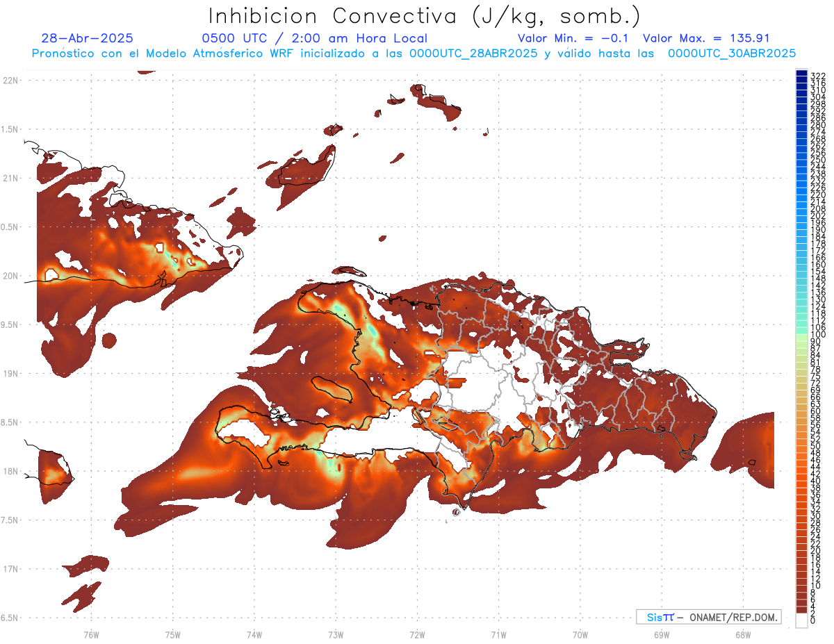Click the "71W" longitude label
Screen dimensions: 834x644
[x=498, y=635]
